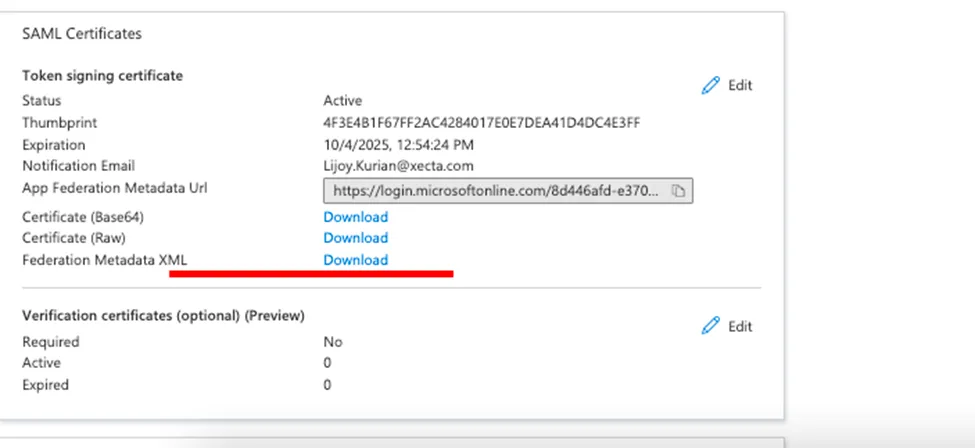Click the Certificate (Raw) label
This screenshot has width=975, height=448.
coord(74,238)
